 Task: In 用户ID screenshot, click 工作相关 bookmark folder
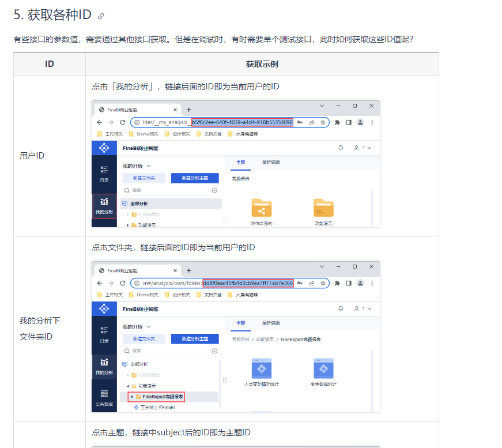click(x=110, y=134)
